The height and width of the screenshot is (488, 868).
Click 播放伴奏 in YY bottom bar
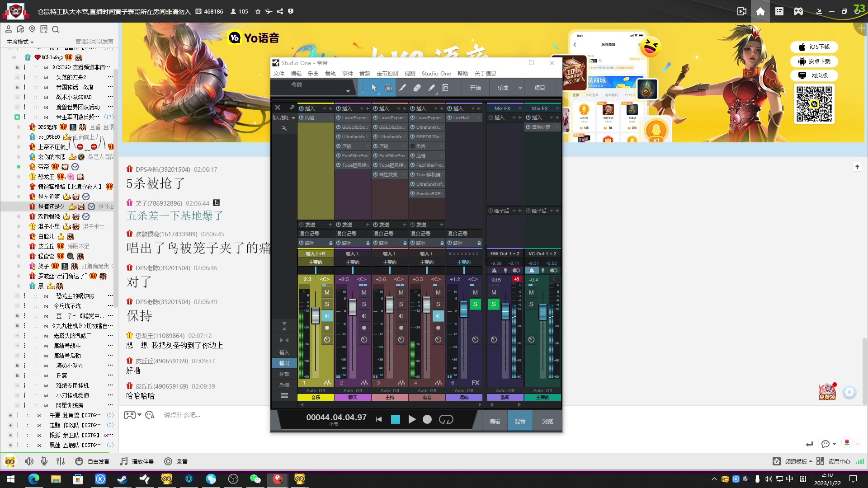(x=137, y=461)
